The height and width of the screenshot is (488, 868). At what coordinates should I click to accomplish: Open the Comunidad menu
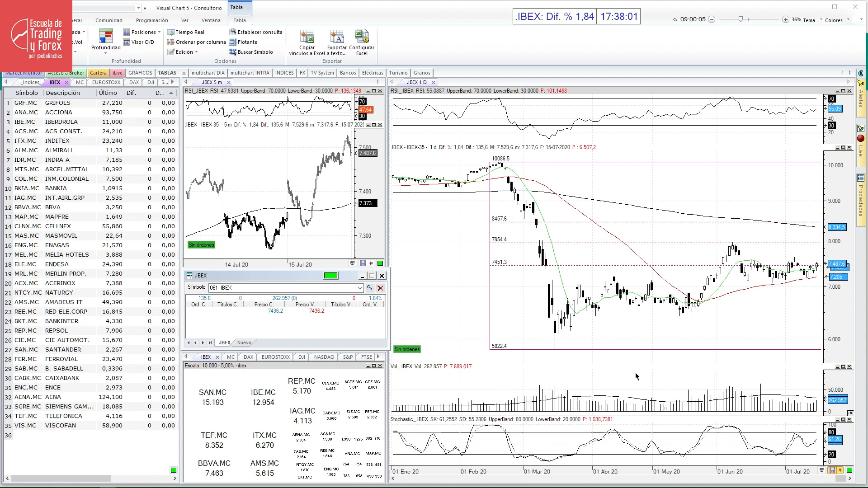[109, 20]
